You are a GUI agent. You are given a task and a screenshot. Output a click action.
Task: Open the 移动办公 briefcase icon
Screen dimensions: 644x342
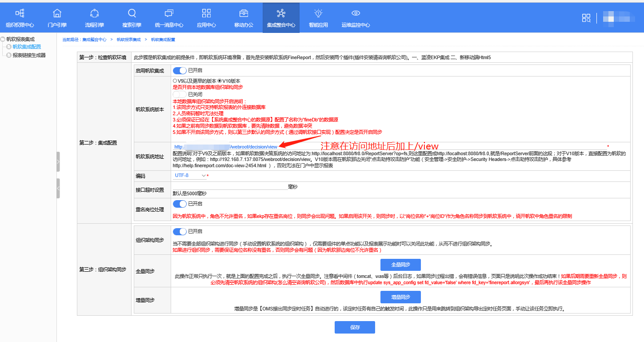tap(244, 13)
